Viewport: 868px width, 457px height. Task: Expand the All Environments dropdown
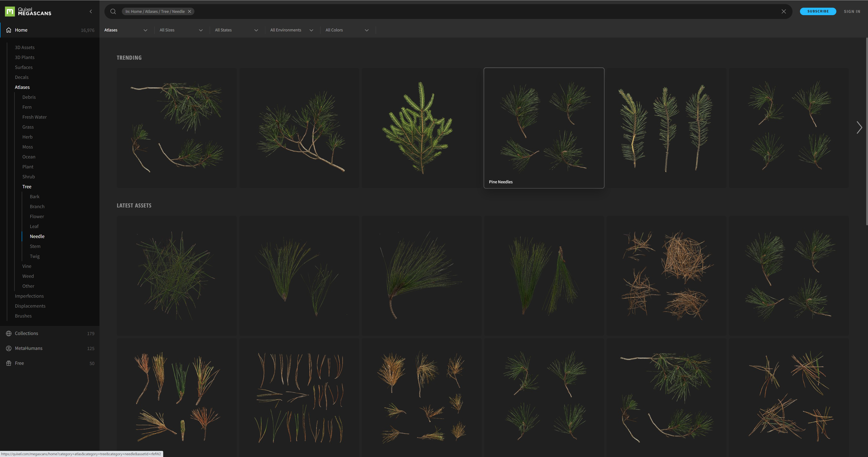coord(291,30)
